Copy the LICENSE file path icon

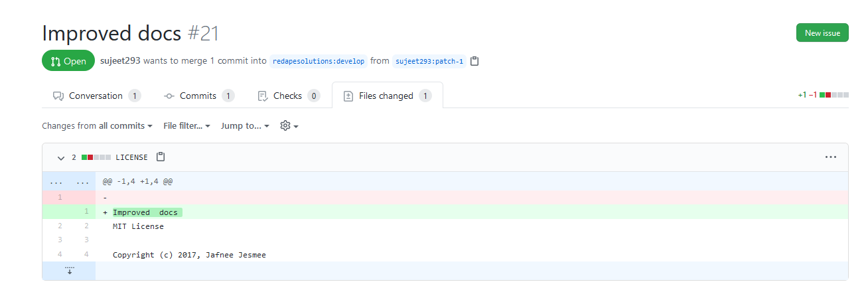(160, 157)
